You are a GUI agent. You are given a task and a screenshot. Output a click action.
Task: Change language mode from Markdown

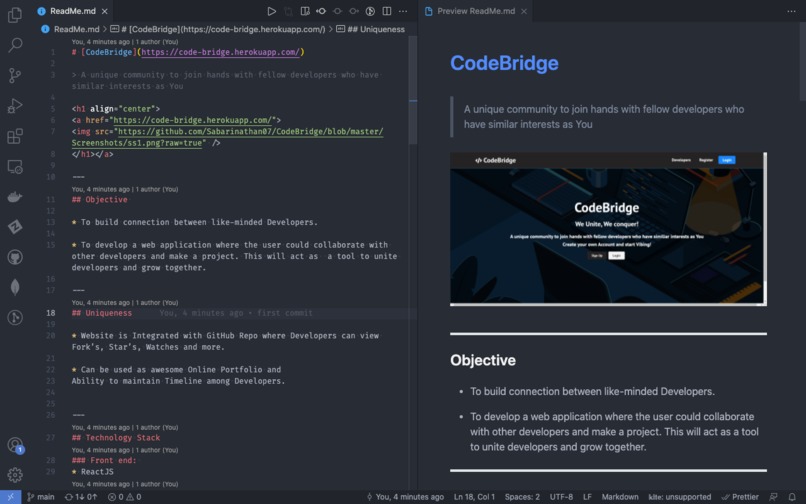point(620,497)
